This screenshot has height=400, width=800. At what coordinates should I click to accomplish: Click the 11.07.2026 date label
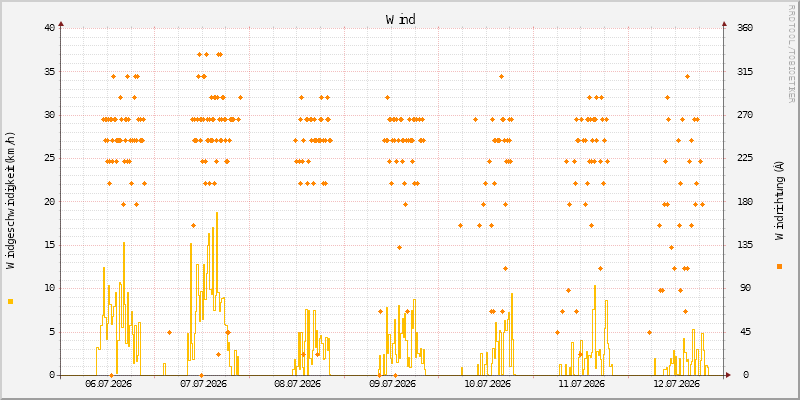(582, 384)
